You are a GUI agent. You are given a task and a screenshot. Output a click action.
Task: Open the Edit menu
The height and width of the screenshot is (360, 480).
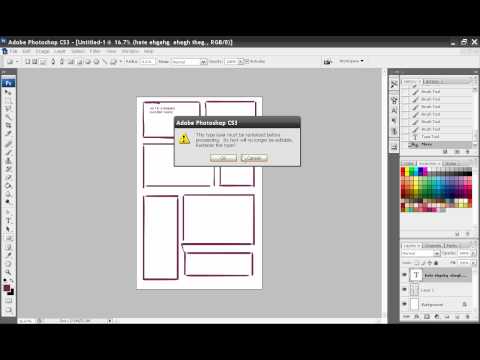point(26,51)
